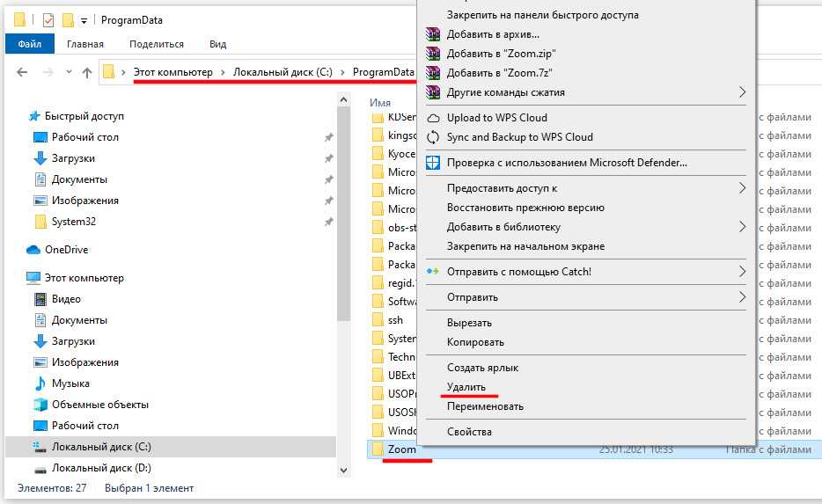This screenshot has height=504, width=822.
Task: Click the Microsoft Defender shield icon
Action: coord(432,163)
